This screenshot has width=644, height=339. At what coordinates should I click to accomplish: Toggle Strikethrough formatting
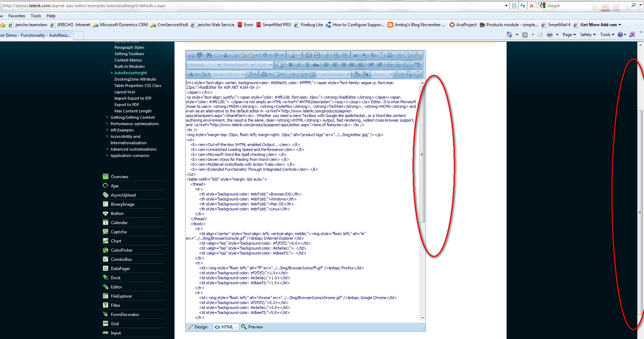point(316,65)
